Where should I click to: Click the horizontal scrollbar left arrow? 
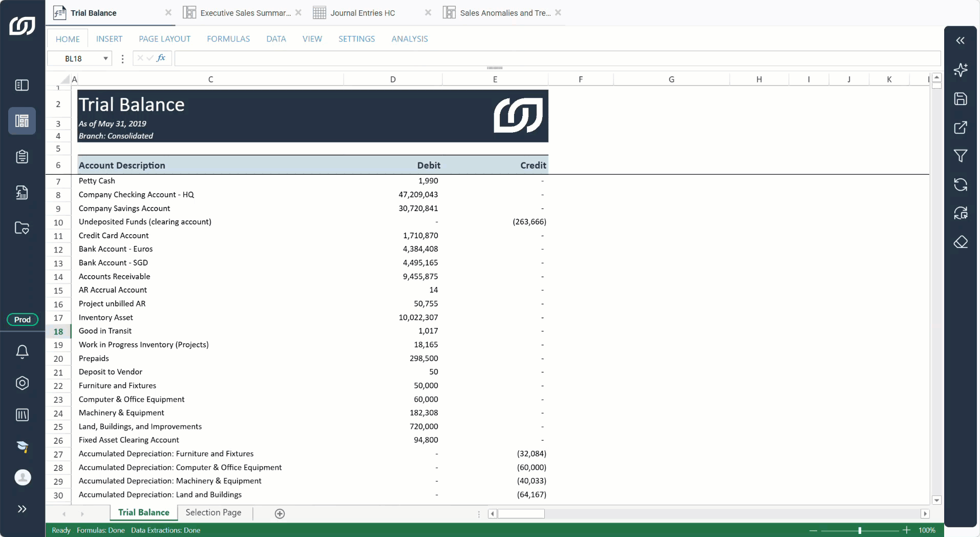coord(493,513)
